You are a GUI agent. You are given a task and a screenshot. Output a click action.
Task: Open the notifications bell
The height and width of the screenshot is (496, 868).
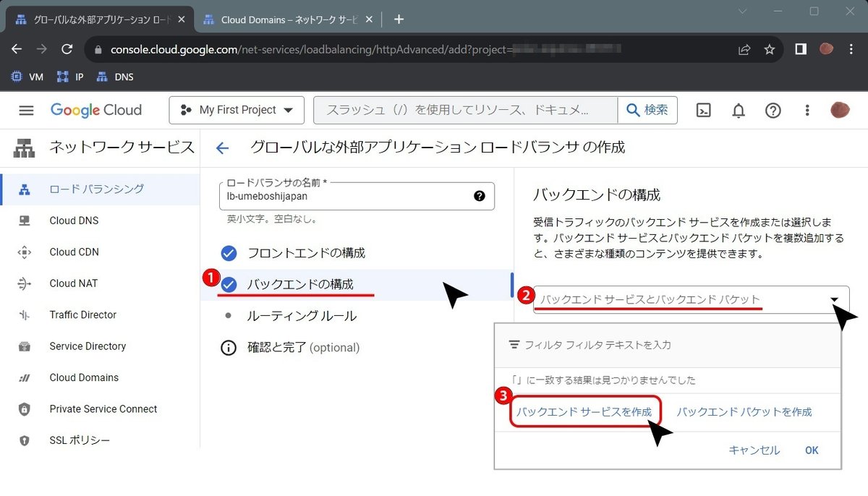(x=739, y=110)
